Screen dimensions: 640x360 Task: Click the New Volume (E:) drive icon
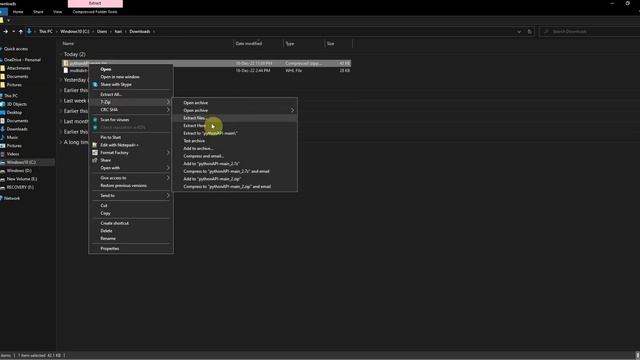coord(2,179)
